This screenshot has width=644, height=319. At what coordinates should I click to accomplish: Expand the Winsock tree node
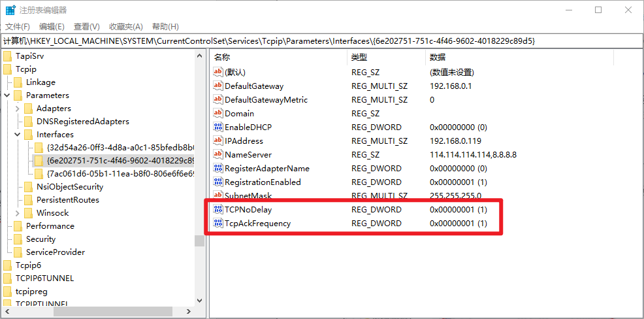click(17, 213)
